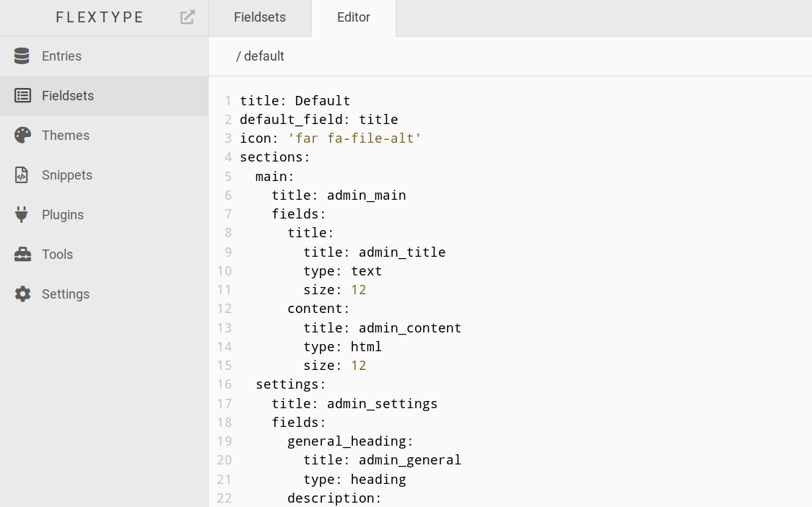The image size is (812, 507).
Task: Click 'title: admin_content' line
Action: [x=382, y=328]
